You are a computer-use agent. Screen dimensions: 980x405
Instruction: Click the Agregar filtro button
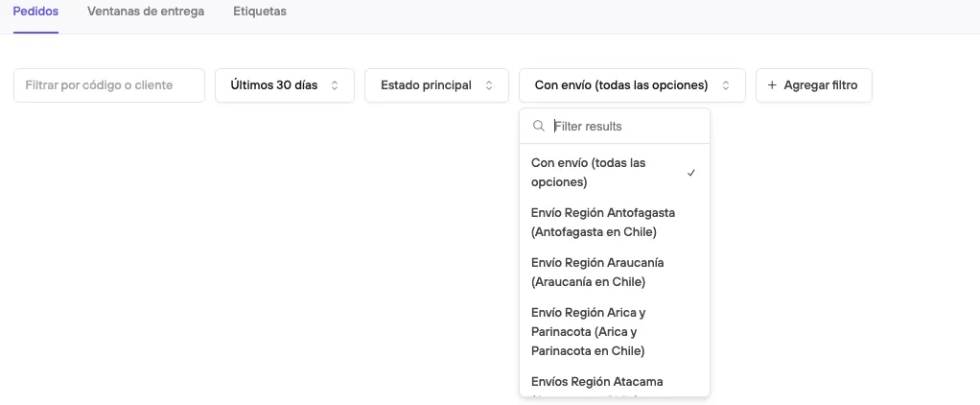pos(814,85)
